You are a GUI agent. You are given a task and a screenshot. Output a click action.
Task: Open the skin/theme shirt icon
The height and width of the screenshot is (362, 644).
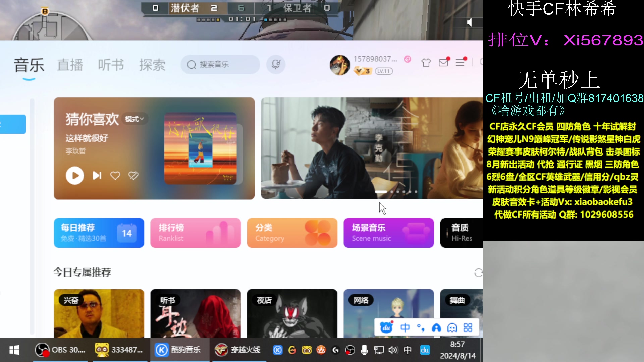pos(426,63)
